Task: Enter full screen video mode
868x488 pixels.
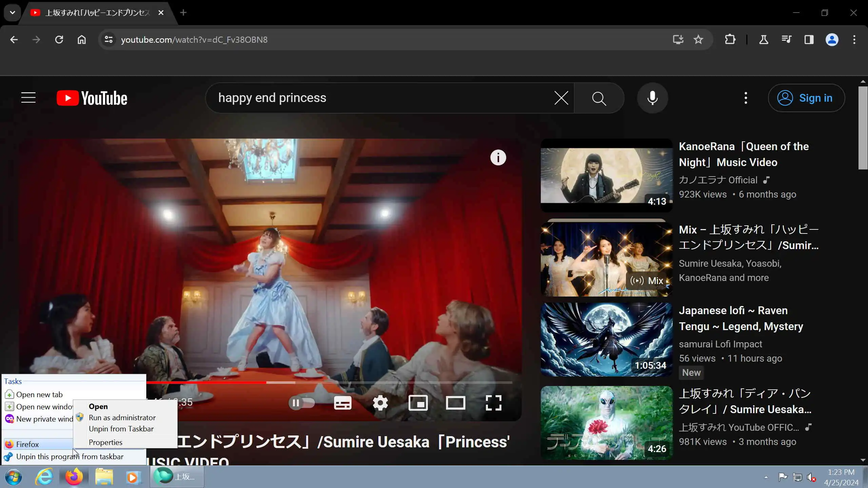Action: pyautogui.click(x=493, y=403)
